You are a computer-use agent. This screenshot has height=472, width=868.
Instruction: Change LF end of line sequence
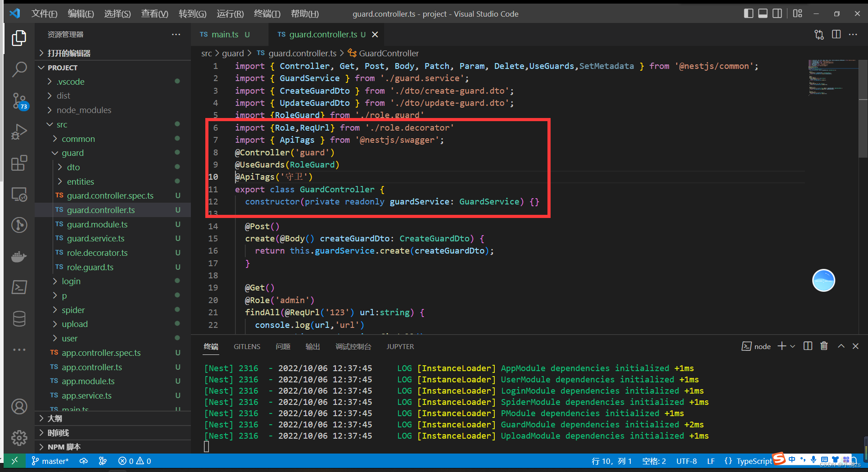pyautogui.click(x=711, y=461)
